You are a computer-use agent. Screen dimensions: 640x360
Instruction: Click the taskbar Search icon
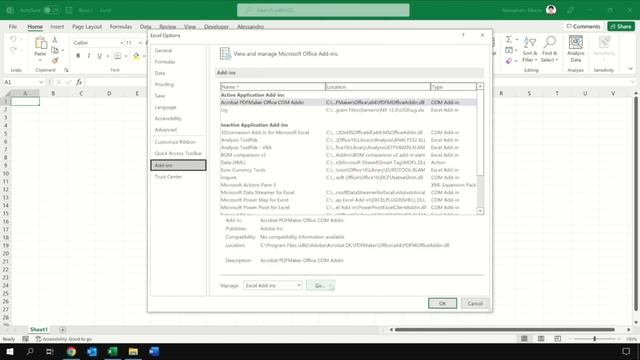[x=30, y=351]
